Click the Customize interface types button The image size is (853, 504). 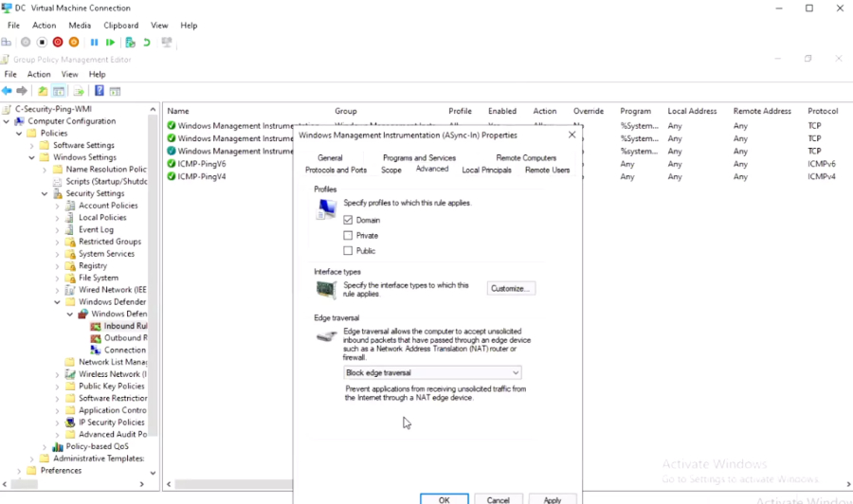click(511, 288)
